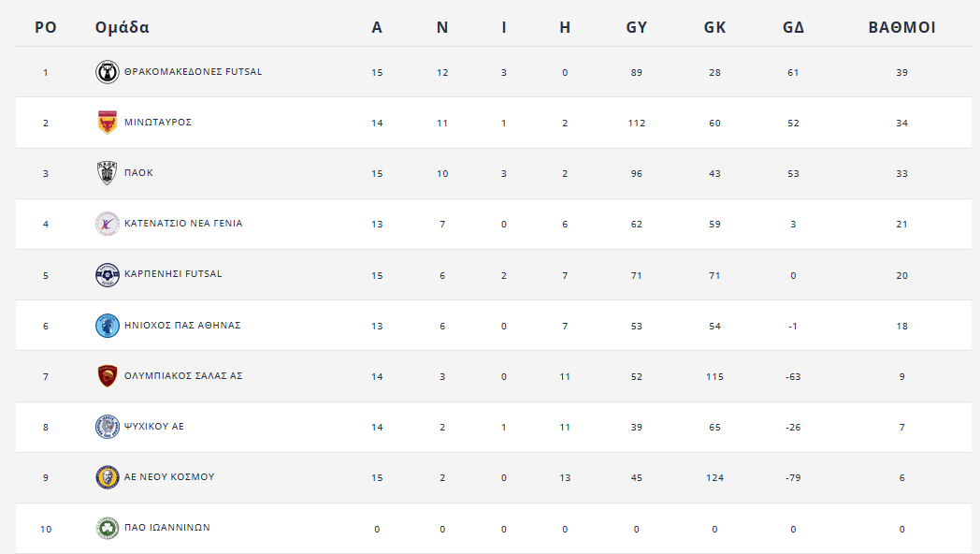This screenshot has height=554, width=980.
Task: Click the GK goals-against column header
Action: click(714, 27)
